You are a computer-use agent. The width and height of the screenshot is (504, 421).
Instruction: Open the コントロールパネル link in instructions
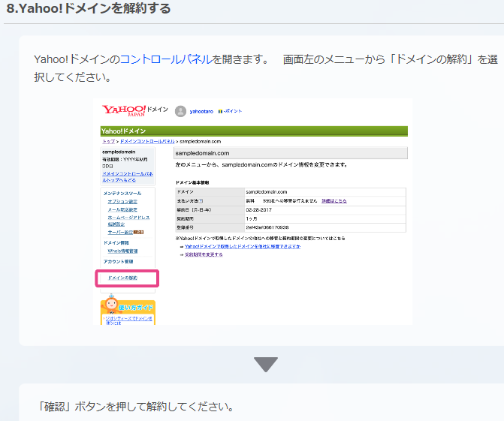166,59
